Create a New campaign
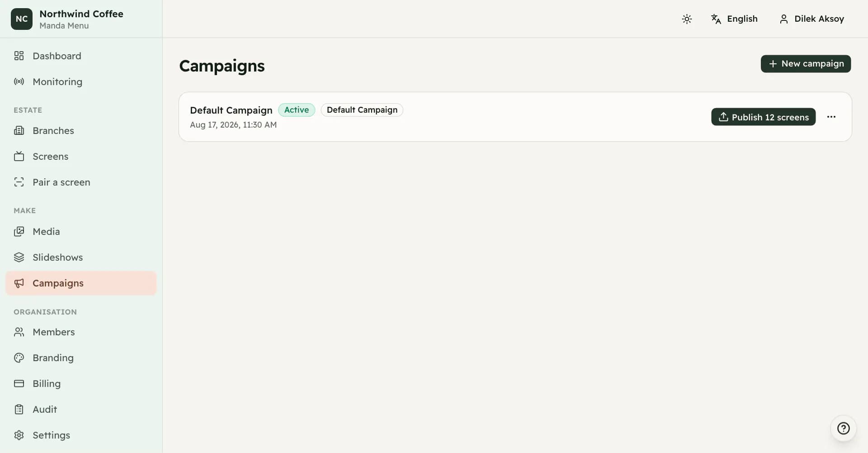The width and height of the screenshot is (868, 453). tap(806, 64)
